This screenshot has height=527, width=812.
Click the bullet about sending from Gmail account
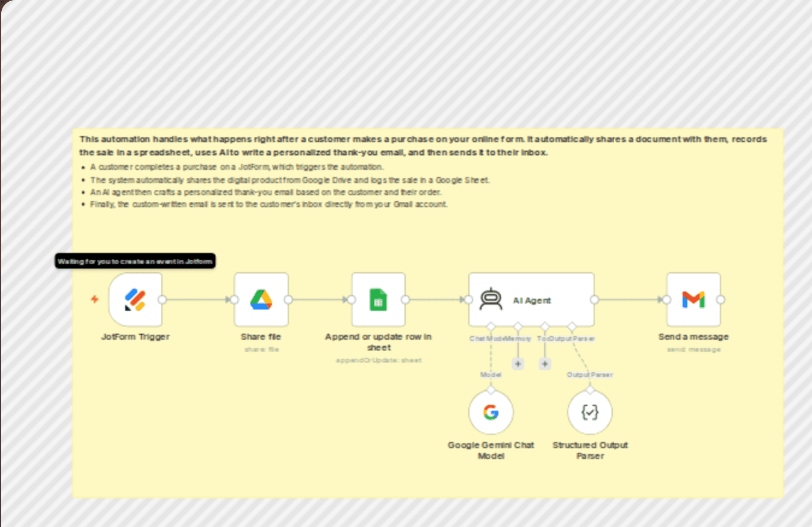click(x=269, y=204)
